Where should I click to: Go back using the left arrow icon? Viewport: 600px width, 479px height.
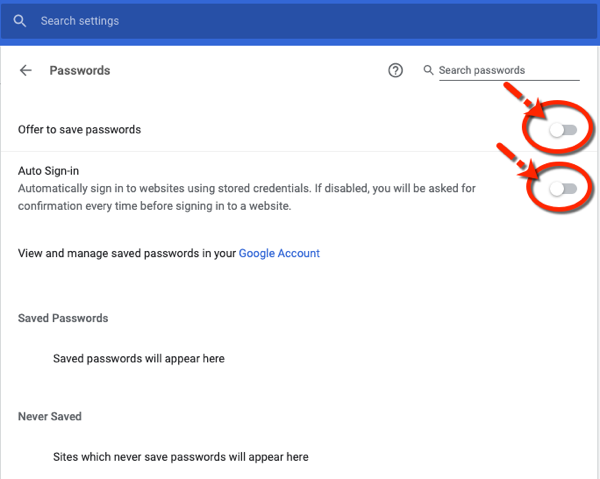click(x=26, y=70)
